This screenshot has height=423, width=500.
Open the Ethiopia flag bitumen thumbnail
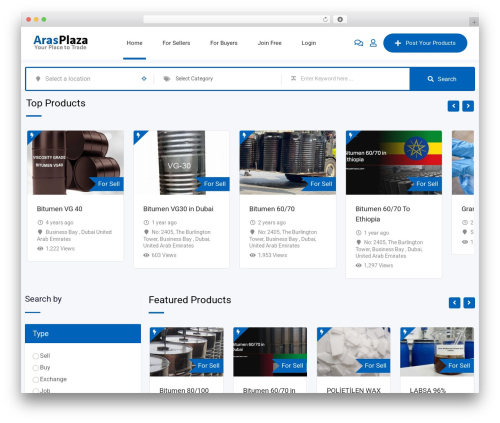point(394,162)
